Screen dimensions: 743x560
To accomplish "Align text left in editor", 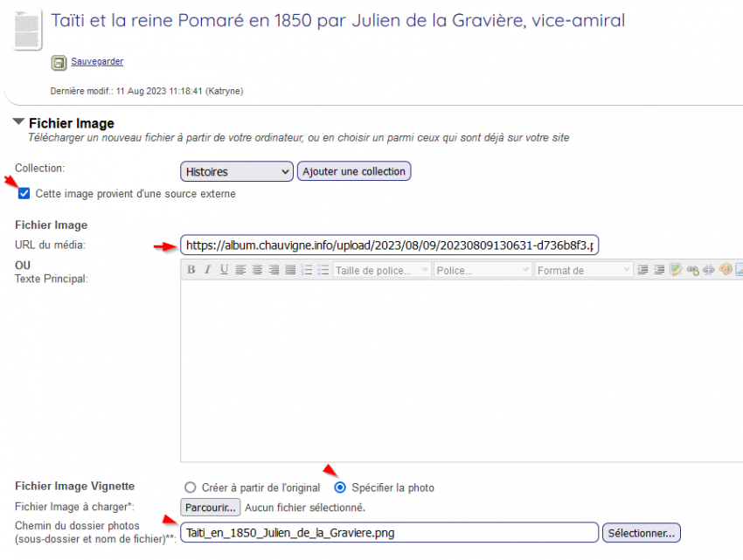I will pos(240,271).
